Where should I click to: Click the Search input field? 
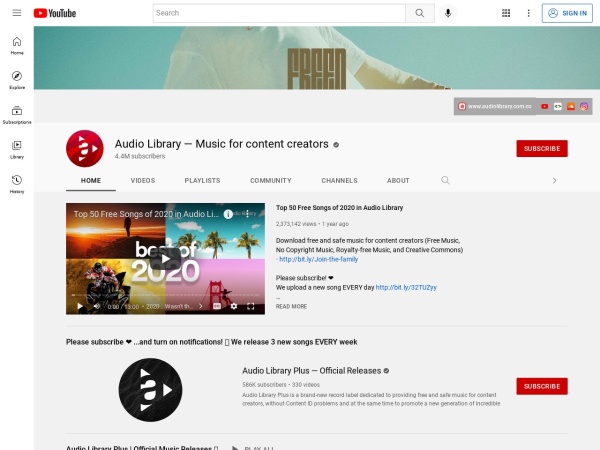coord(278,13)
